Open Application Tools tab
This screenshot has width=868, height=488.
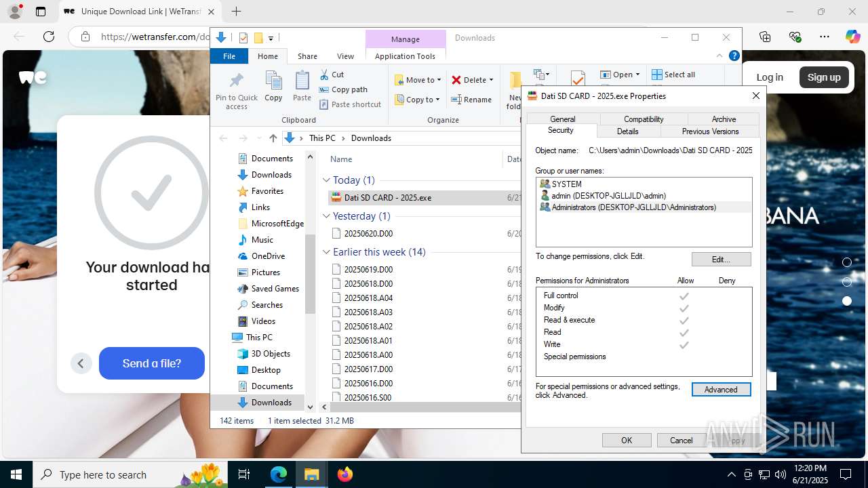coord(405,56)
